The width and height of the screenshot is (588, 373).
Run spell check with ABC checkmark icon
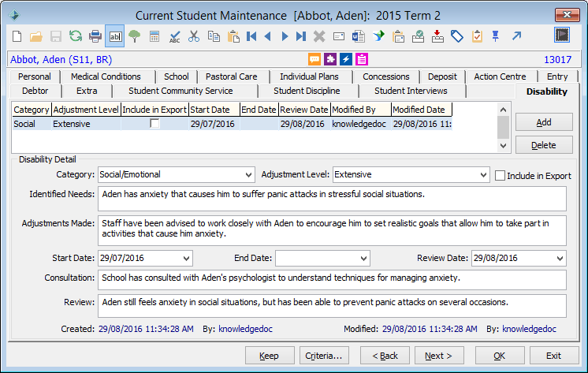pos(174,36)
